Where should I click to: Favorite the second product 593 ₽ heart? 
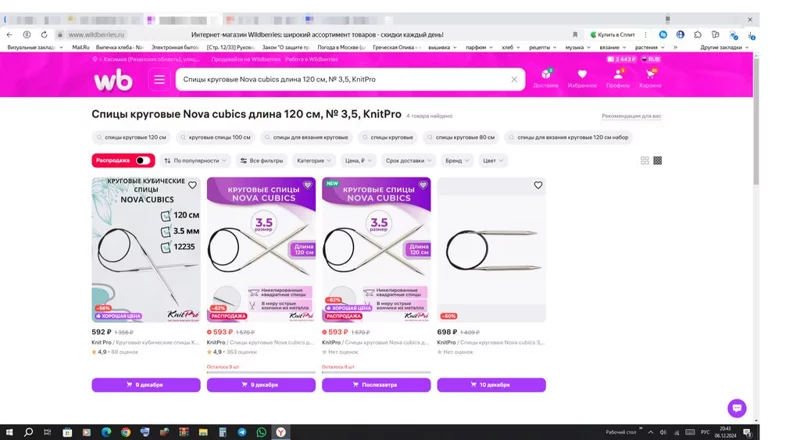[x=308, y=185]
